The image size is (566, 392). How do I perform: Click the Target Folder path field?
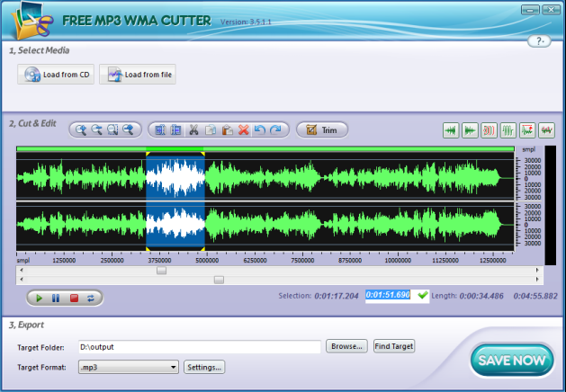(x=199, y=347)
